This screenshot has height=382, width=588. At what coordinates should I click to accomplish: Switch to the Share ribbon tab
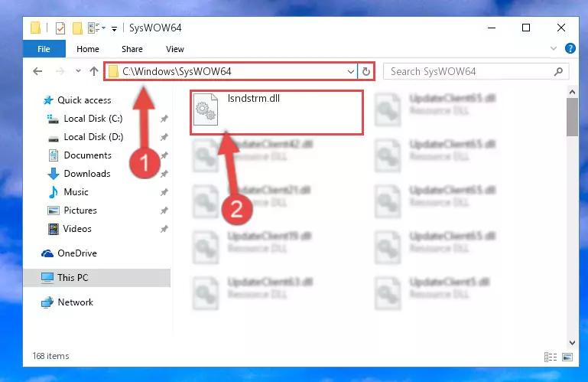(x=132, y=49)
